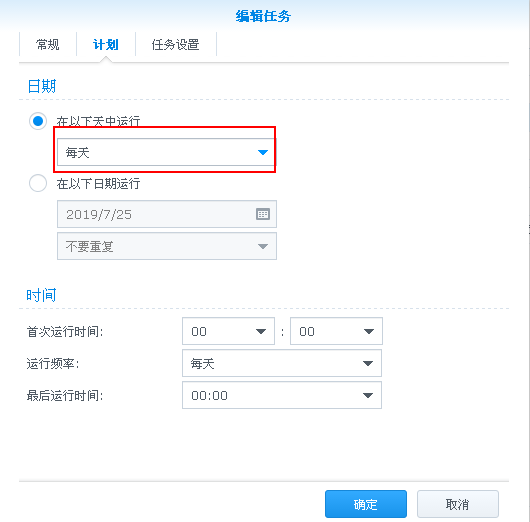Click arrow on 最后运行时间 selector

click(x=368, y=395)
